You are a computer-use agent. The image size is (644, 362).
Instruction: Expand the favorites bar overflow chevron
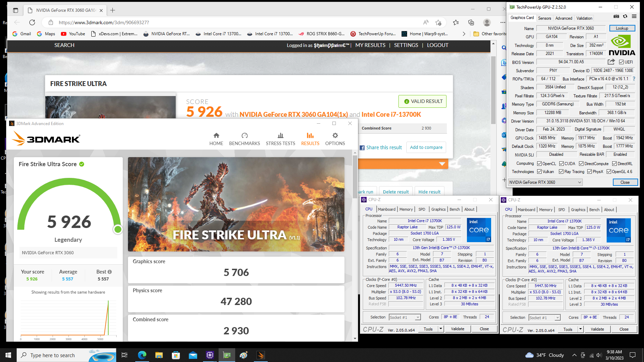pos(464,34)
